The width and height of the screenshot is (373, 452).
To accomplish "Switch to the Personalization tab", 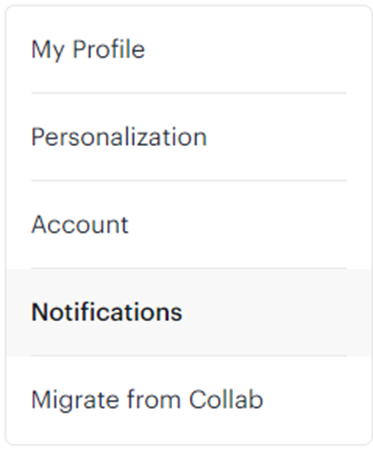I will pos(189,137).
